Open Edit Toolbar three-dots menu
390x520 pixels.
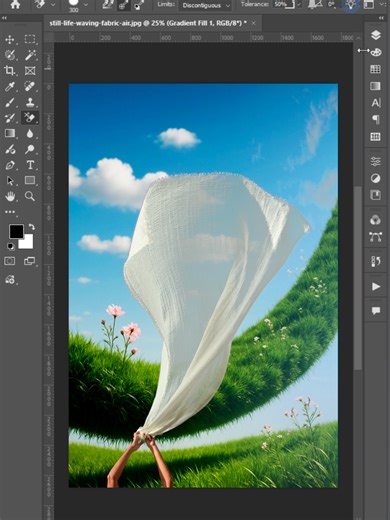[10, 212]
